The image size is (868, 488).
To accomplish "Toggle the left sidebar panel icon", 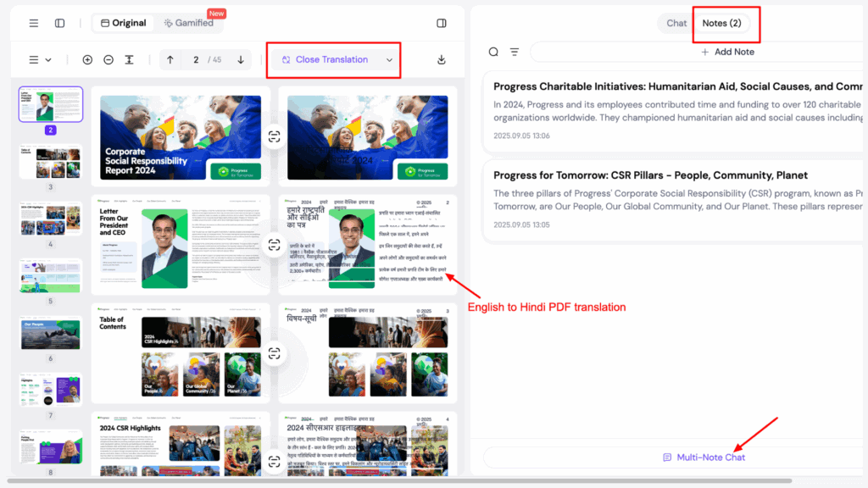I will point(59,23).
